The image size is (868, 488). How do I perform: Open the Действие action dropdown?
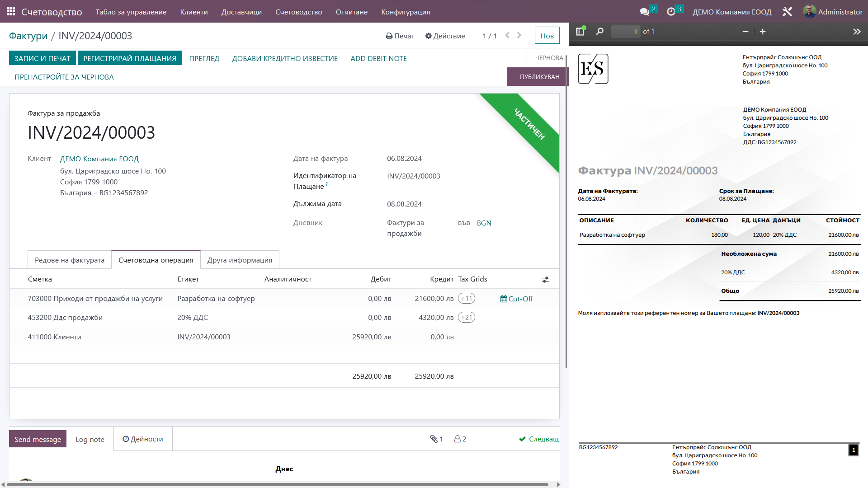coord(445,36)
